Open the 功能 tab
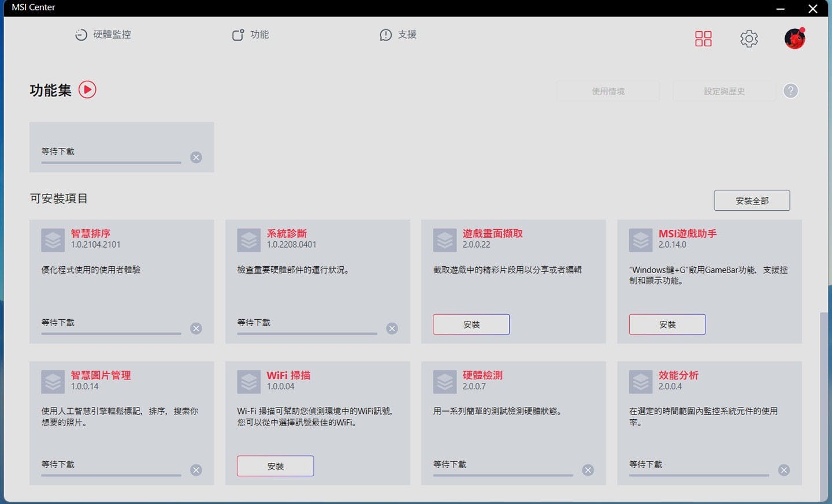Viewport: 832px width, 504px height. (250, 35)
